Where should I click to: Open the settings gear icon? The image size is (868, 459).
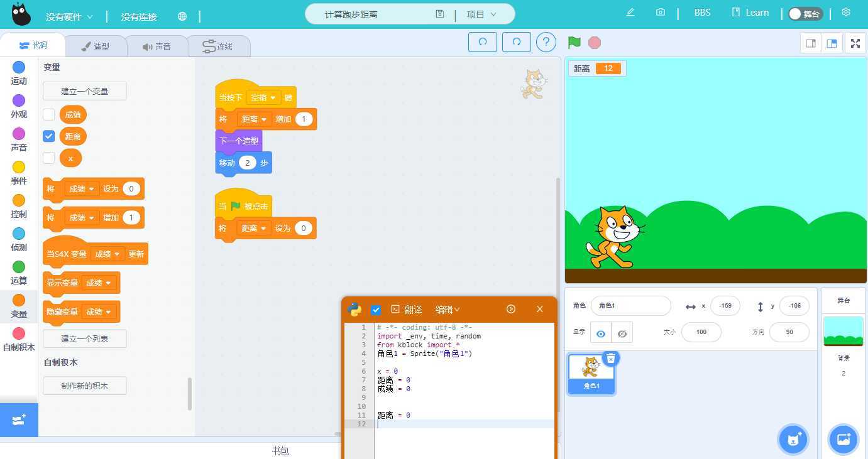[x=846, y=13]
